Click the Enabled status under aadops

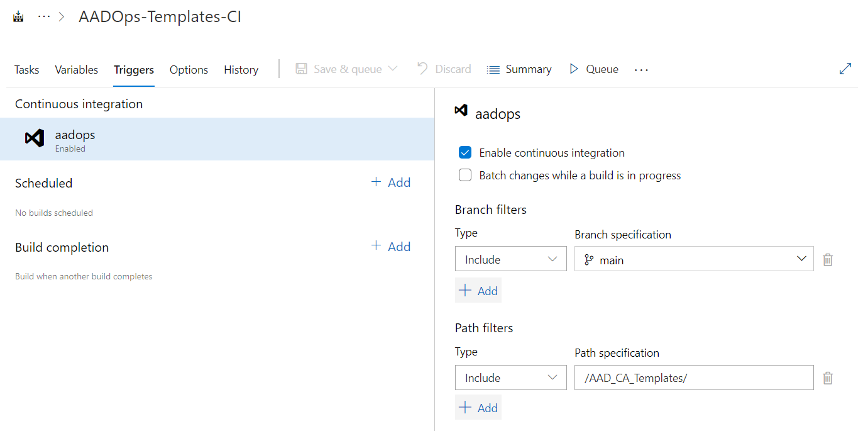(x=70, y=149)
